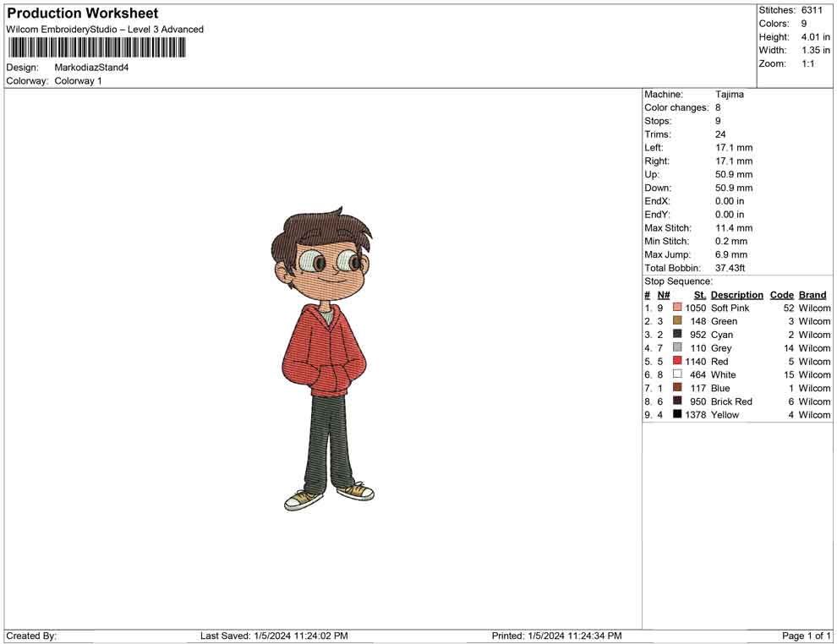Click the N# column header

664,295
